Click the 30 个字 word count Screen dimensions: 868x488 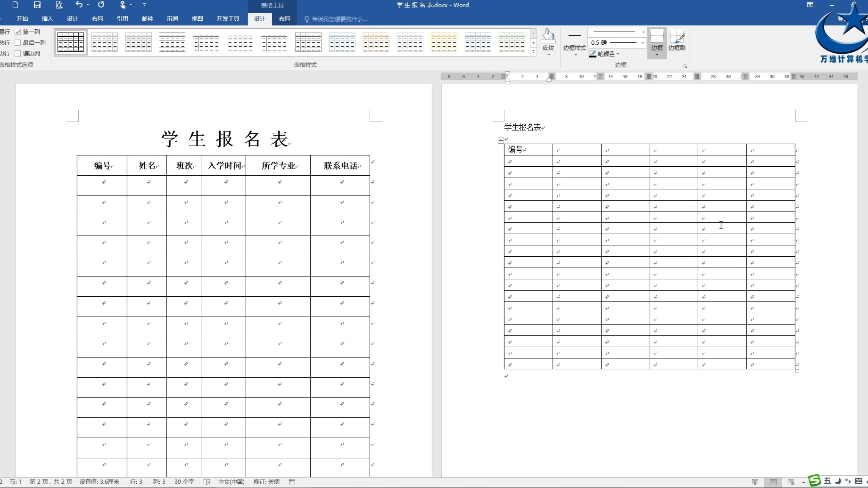tap(184, 482)
